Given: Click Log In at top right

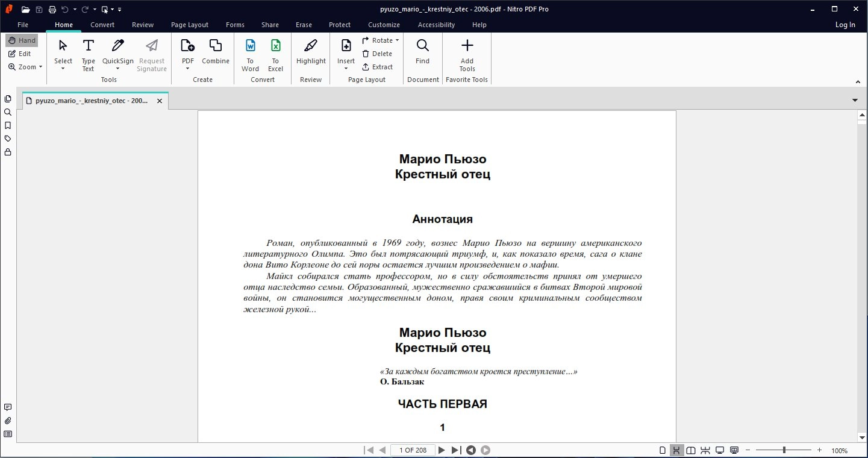Looking at the screenshot, I should pyautogui.click(x=845, y=25).
